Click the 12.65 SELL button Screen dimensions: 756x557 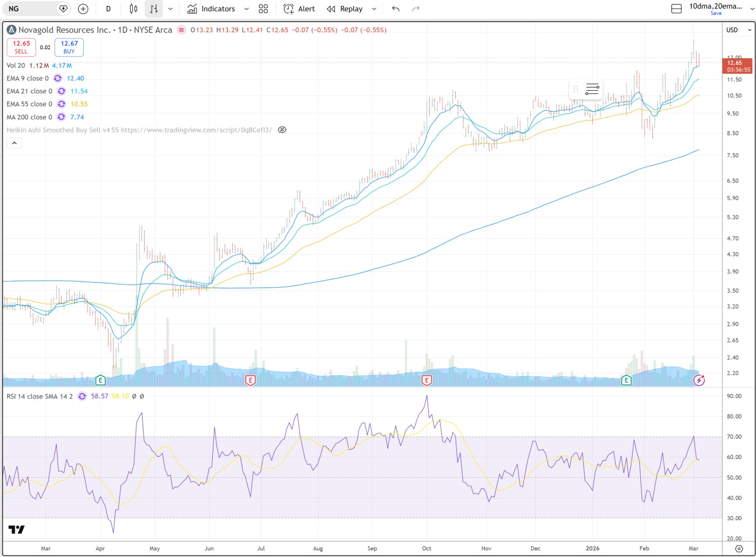(21, 47)
